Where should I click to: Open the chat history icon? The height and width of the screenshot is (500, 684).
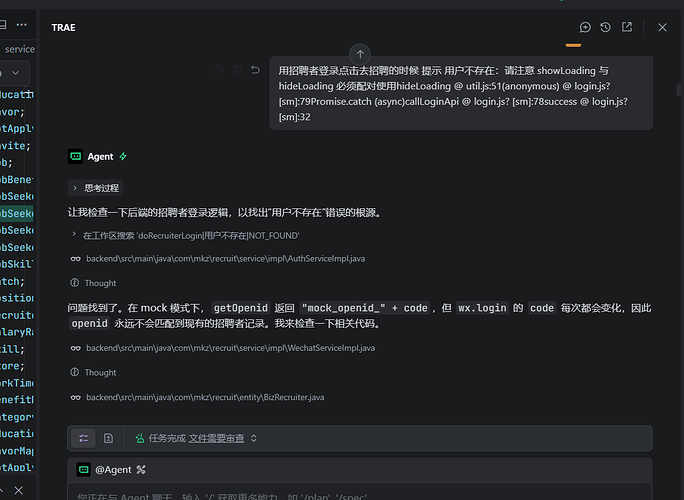[x=605, y=27]
